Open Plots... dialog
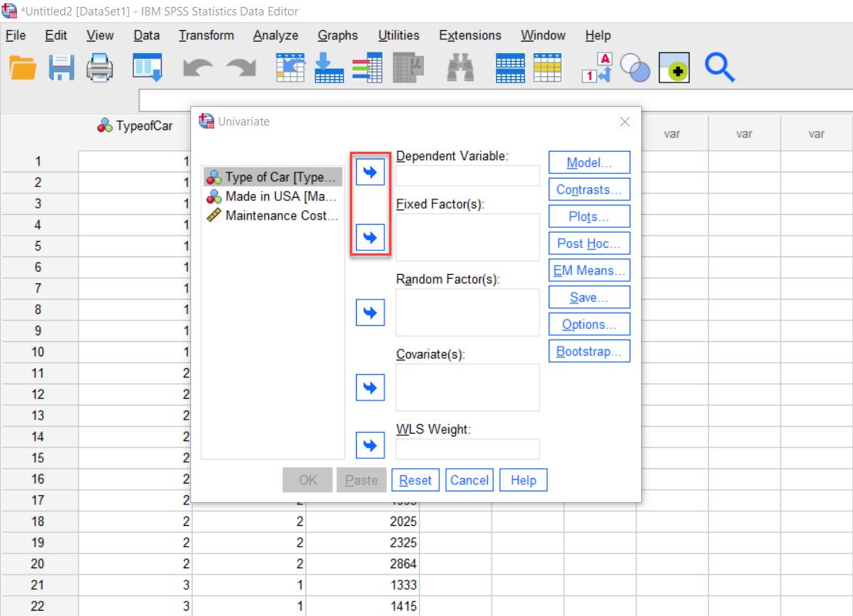Viewport: 853px width, 616px height. pos(589,216)
